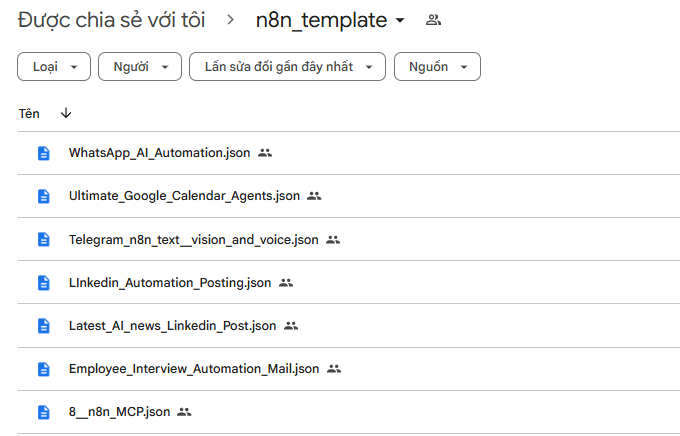The width and height of the screenshot is (680, 436).
Task: Click the file icon beside Telegram_n8n_text__vision_and_voice.json
Action: [x=43, y=240]
